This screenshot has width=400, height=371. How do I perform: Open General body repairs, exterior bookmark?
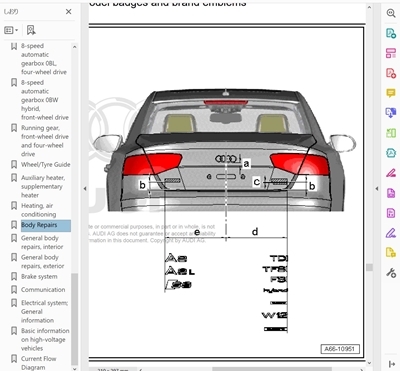[x=42, y=262]
